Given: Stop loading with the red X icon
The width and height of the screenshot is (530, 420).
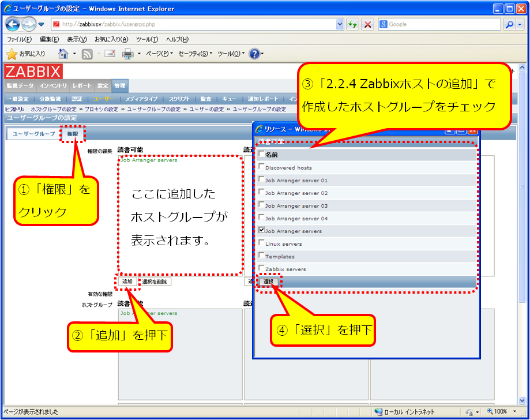Looking at the screenshot, I should point(367,24).
